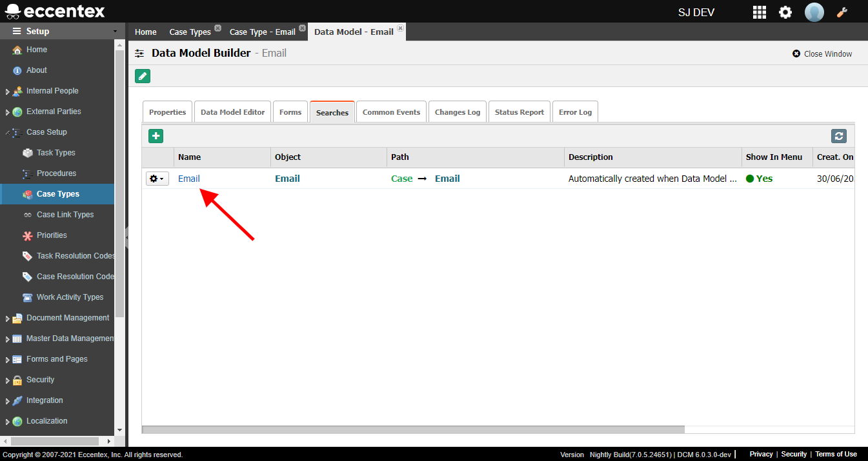Click the green pencil edit button
This screenshot has height=461, width=868.
(x=143, y=76)
